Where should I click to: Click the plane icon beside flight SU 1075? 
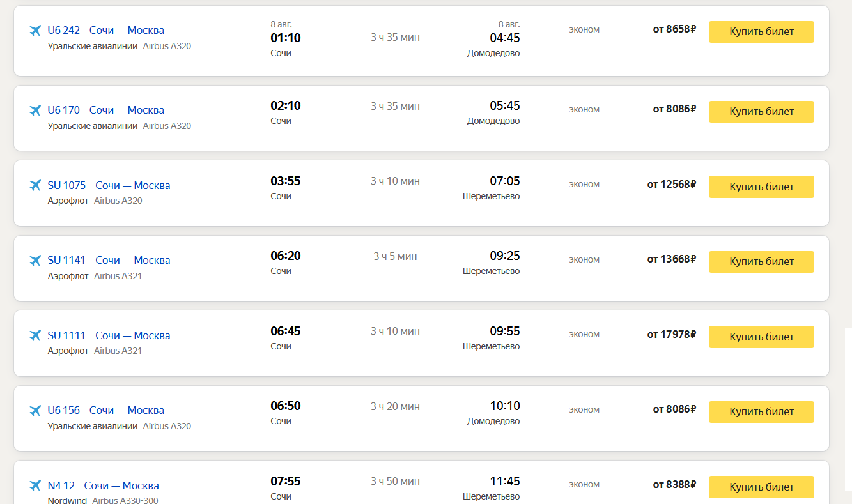click(35, 186)
